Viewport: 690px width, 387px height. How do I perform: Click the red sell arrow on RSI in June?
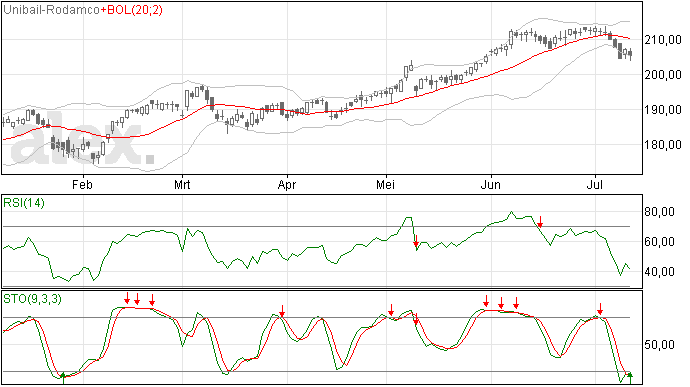(540, 221)
